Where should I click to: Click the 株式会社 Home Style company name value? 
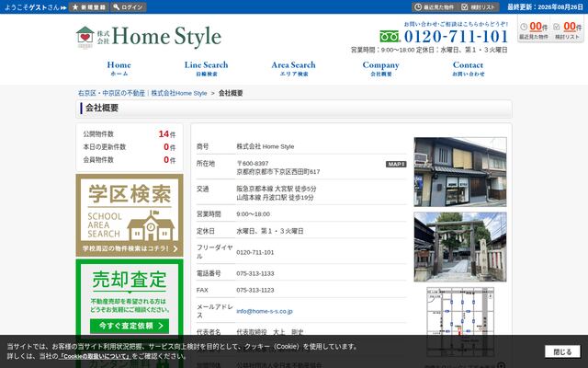click(x=266, y=146)
